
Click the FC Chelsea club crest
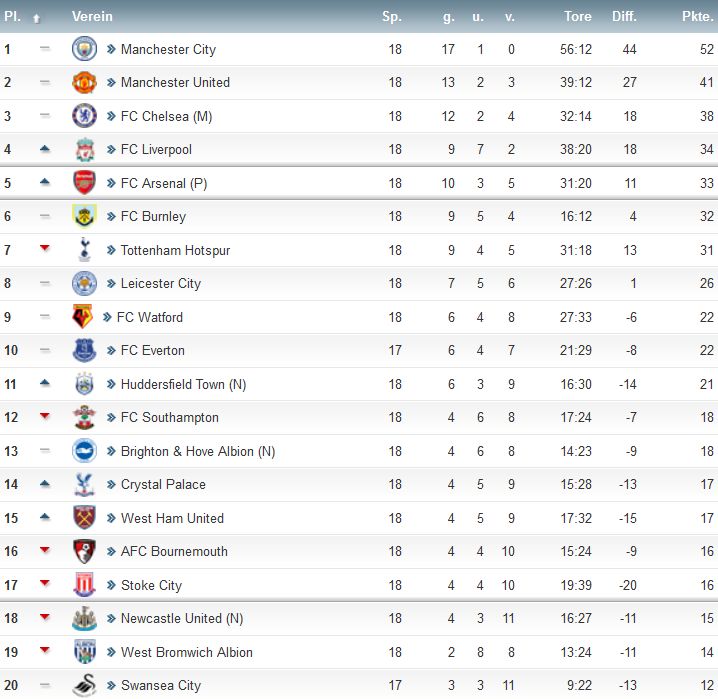tap(84, 116)
